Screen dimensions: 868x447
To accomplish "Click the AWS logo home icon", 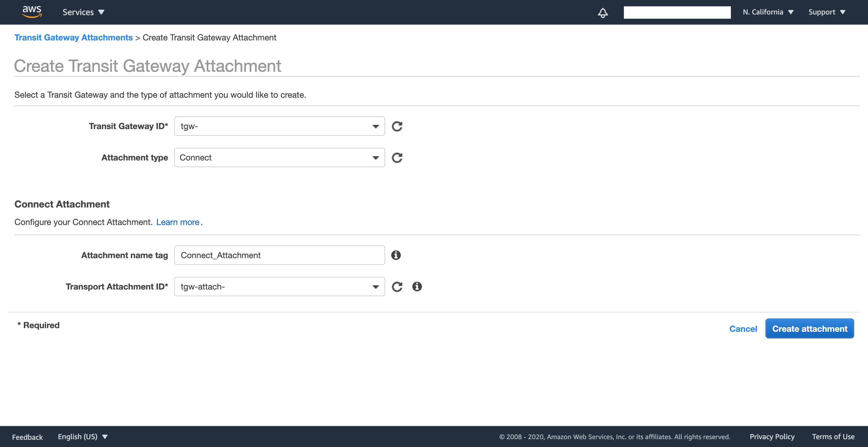I will pos(32,12).
